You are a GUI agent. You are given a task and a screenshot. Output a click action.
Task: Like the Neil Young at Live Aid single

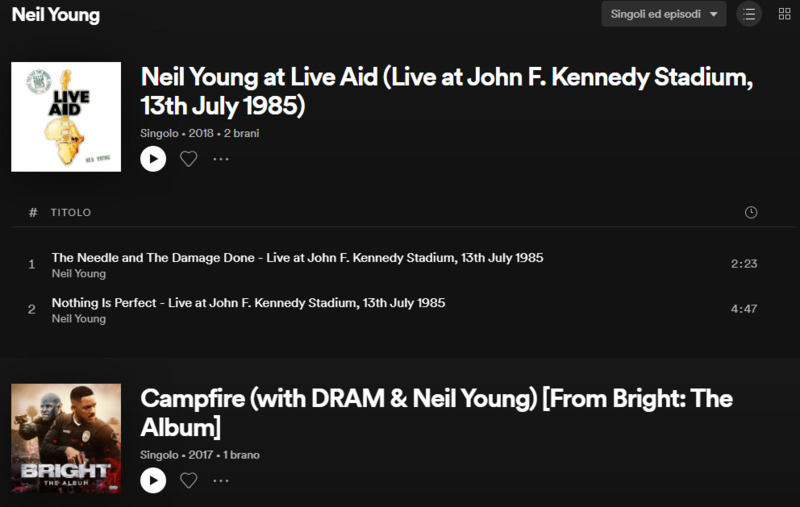point(188,158)
